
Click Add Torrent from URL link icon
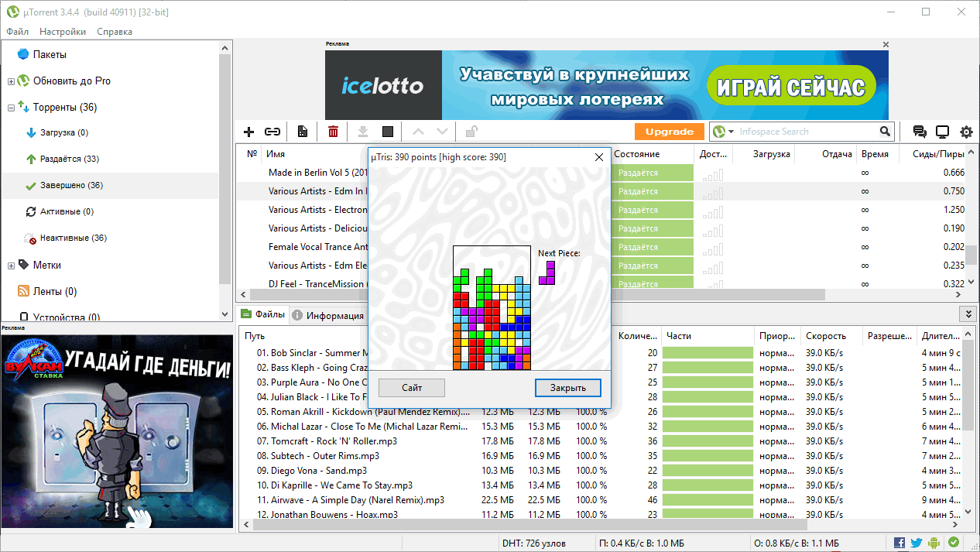[x=272, y=132]
